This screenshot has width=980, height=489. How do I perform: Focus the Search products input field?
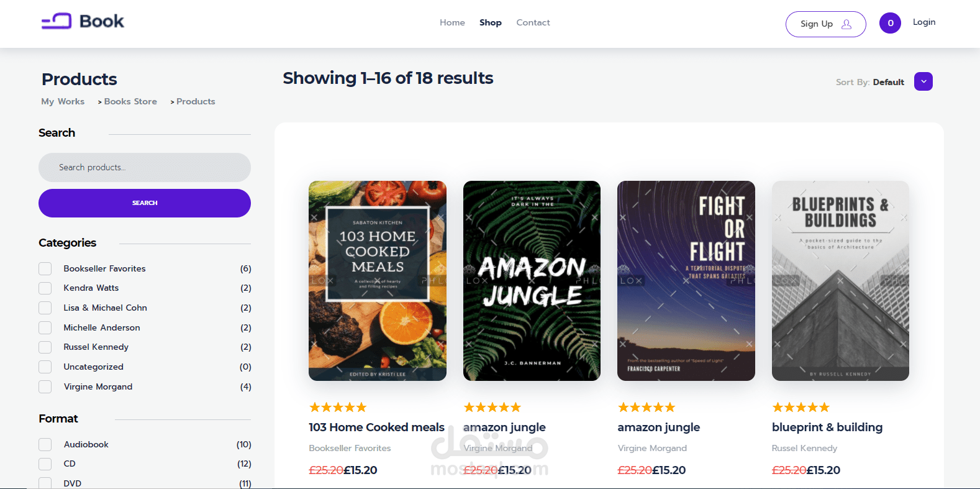[x=145, y=167]
